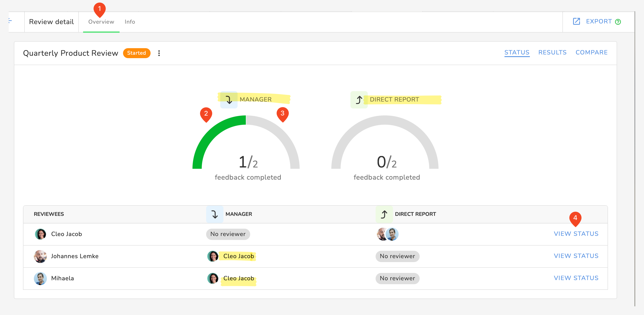This screenshot has width=644, height=315.
Task: Switch to the Info tab
Action: (130, 22)
